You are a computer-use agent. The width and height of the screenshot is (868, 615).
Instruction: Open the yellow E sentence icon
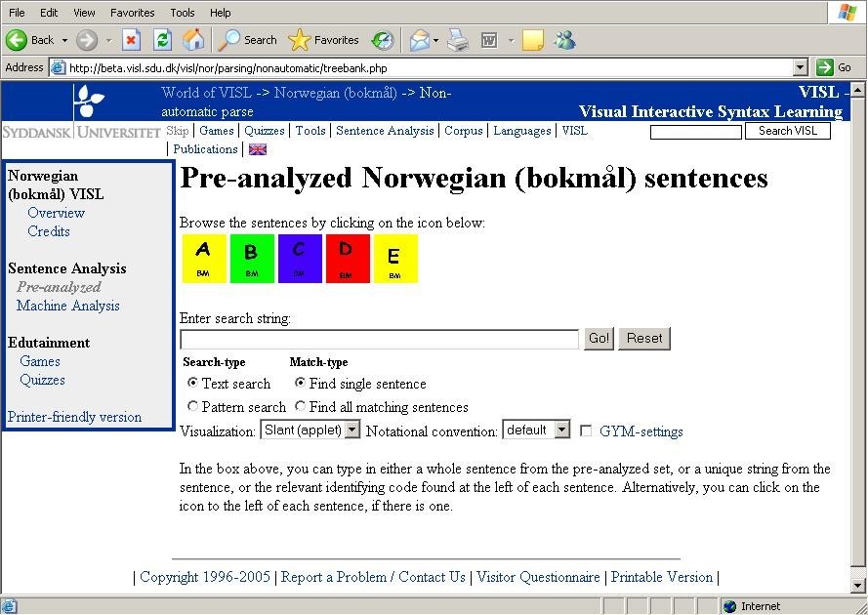click(394, 259)
